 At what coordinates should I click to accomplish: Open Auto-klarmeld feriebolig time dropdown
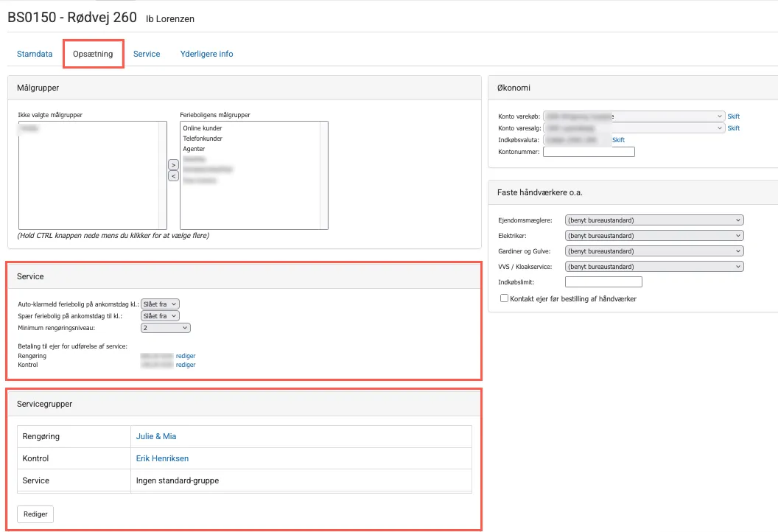[x=160, y=304]
